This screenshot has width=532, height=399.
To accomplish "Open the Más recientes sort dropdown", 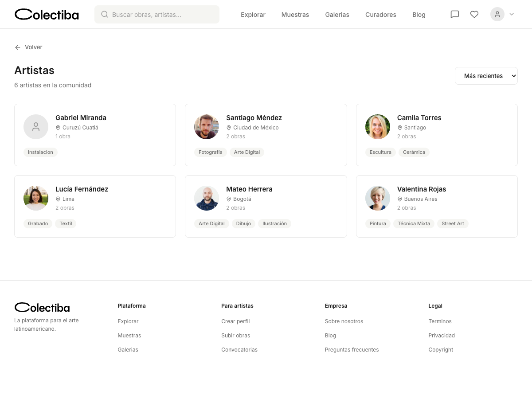I will [x=486, y=76].
